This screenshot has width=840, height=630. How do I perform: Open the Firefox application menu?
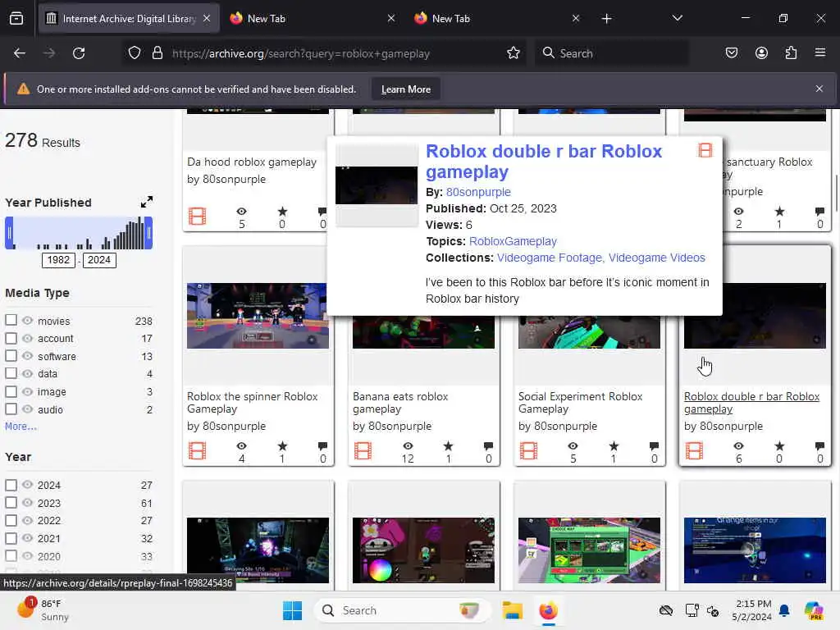[819, 52]
